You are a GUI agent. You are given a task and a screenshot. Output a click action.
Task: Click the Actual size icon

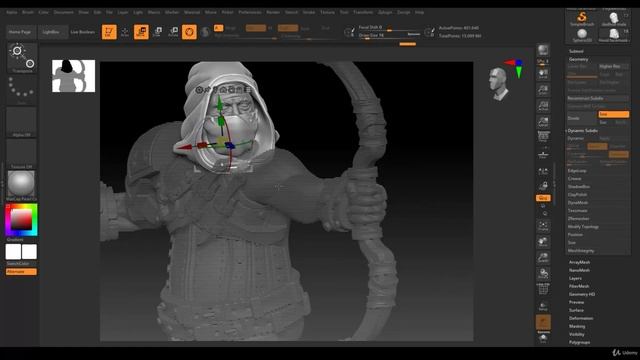click(543, 106)
